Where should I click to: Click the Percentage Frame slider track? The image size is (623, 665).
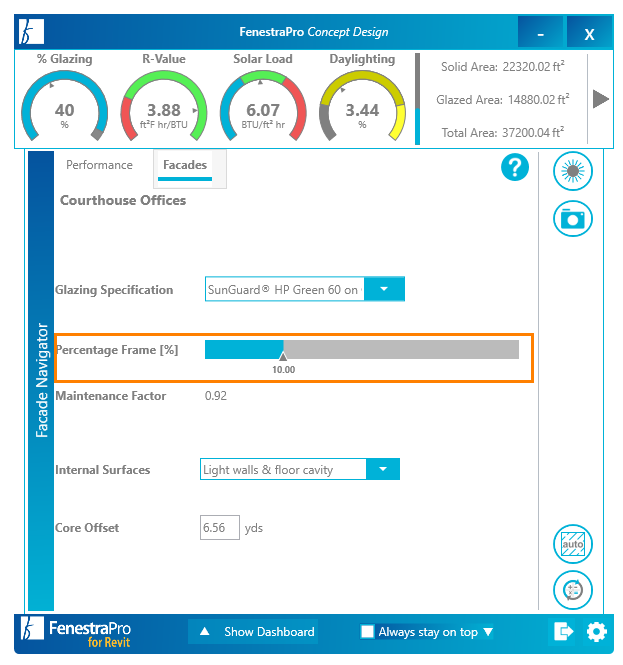tap(362, 349)
